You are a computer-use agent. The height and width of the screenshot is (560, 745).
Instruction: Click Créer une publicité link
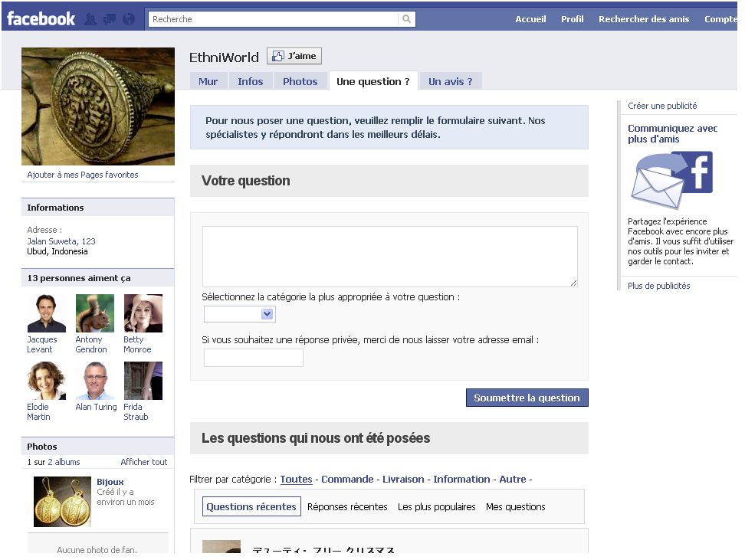(x=662, y=106)
